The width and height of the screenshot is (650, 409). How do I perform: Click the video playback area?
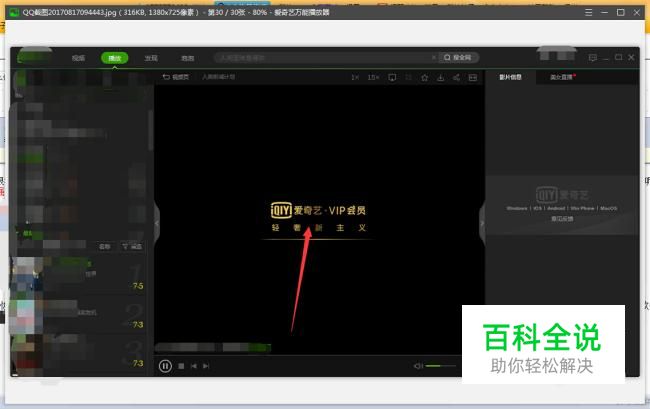pos(319,220)
